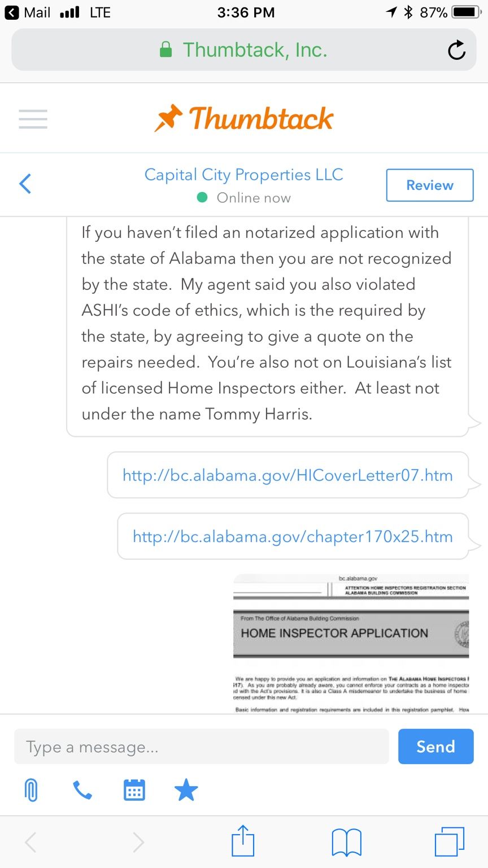This screenshot has width=488, height=868.
Task: Attach a file with the paperclip icon
Action: click(x=32, y=790)
